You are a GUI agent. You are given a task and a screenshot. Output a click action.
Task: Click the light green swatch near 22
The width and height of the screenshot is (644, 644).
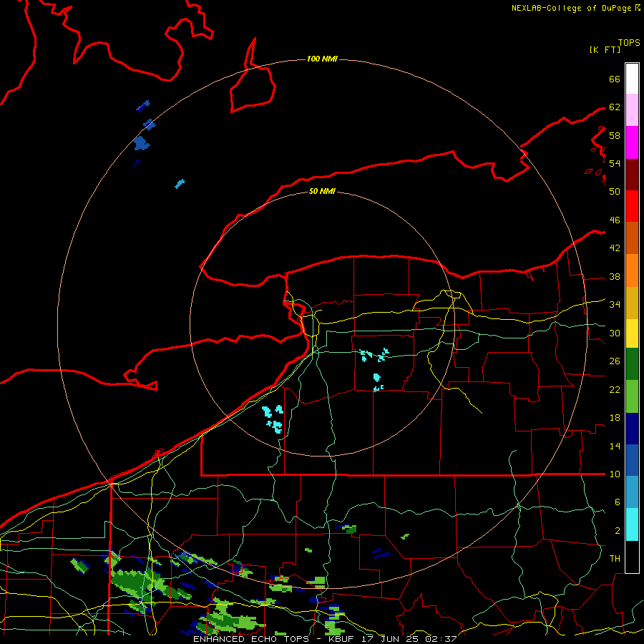(x=632, y=396)
